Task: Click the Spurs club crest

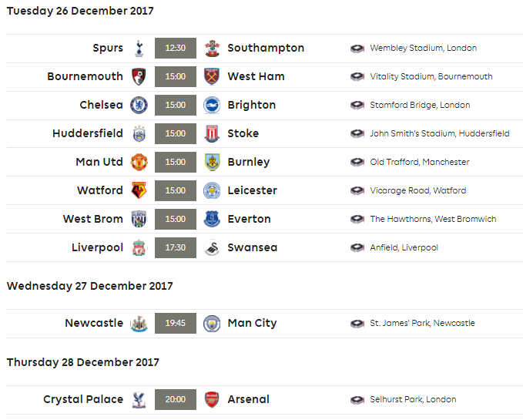Action: (139, 49)
